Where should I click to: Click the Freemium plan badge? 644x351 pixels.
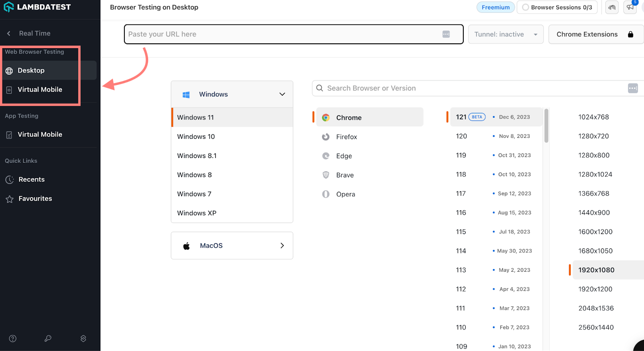(x=495, y=7)
